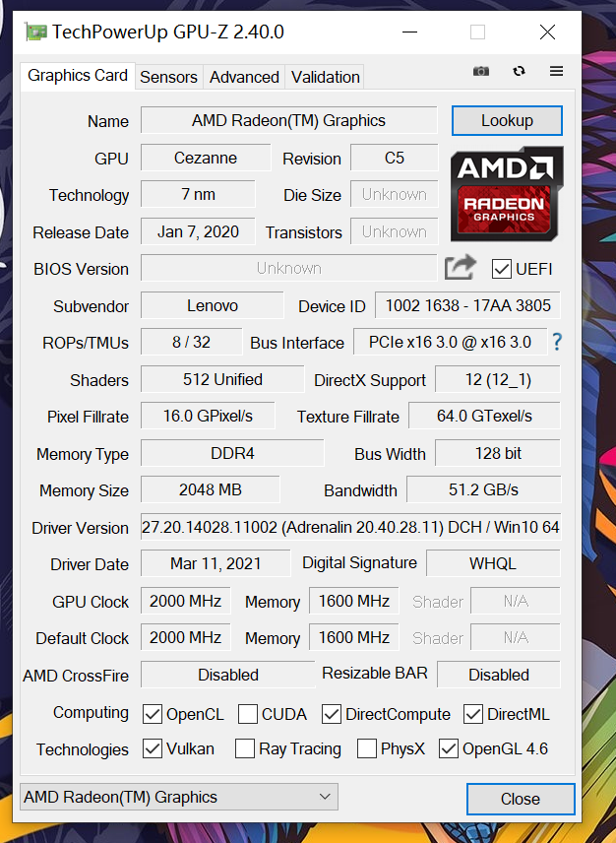Minimize the GPU-Z window
The height and width of the screenshot is (843, 616).
(x=409, y=32)
